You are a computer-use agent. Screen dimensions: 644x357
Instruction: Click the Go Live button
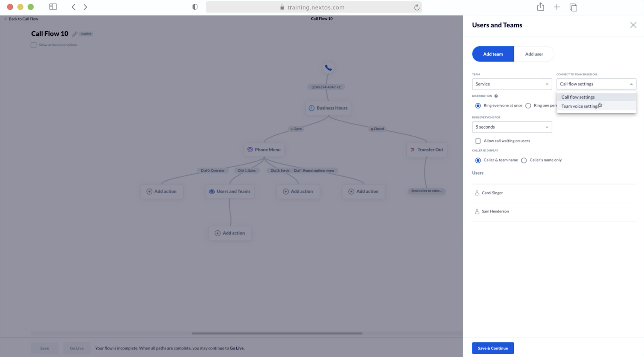76,348
